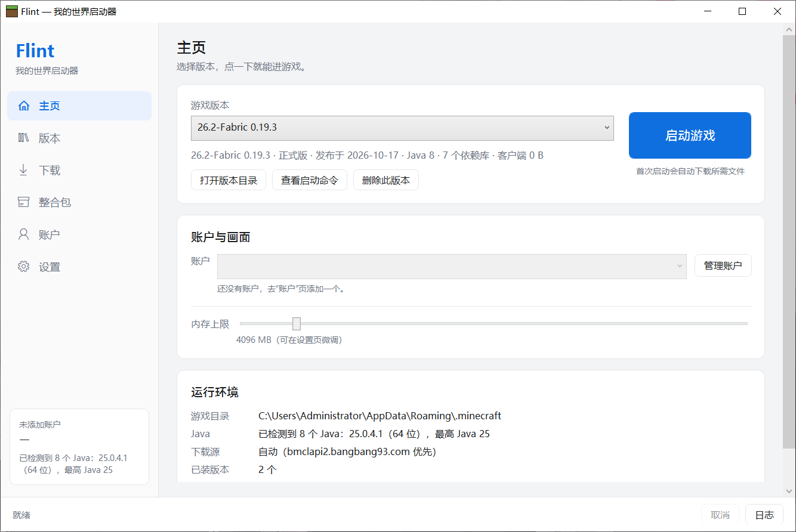Click the 打开版本目录 button

229,180
